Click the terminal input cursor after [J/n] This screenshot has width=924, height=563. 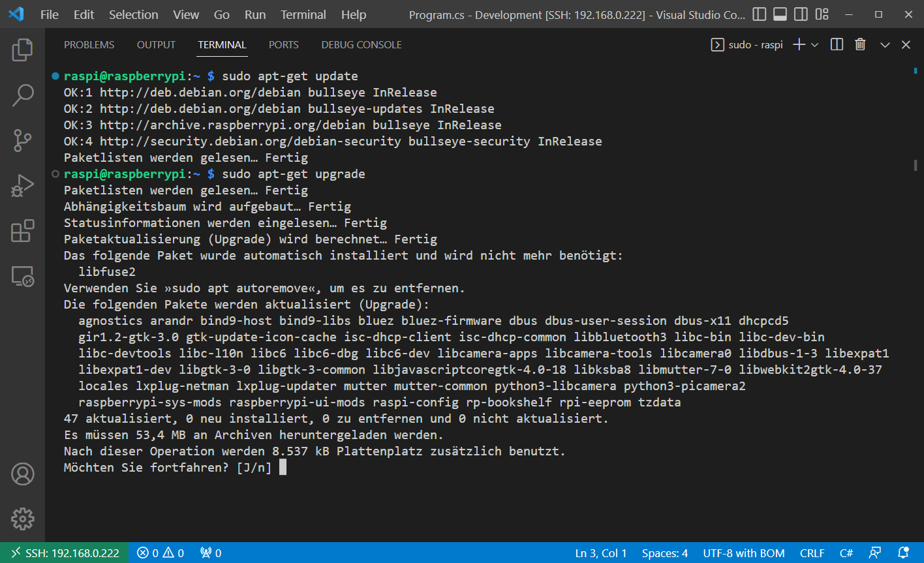[283, 468]
